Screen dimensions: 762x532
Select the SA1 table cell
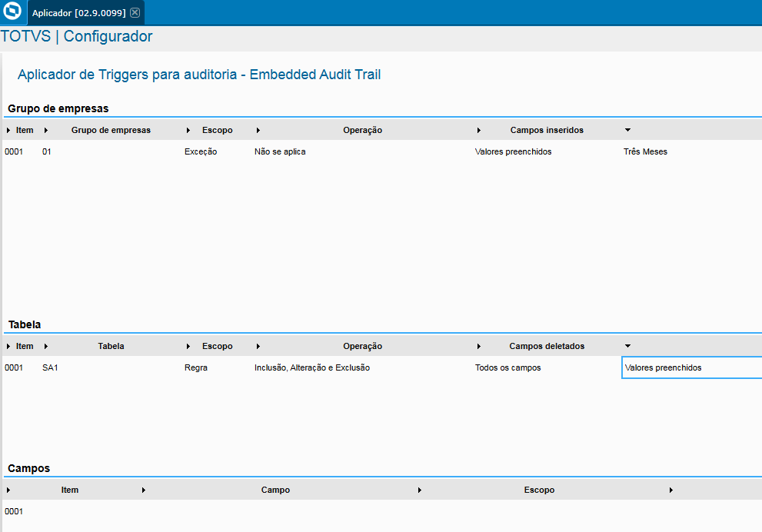pyautogui.click(x=50, y=367)
